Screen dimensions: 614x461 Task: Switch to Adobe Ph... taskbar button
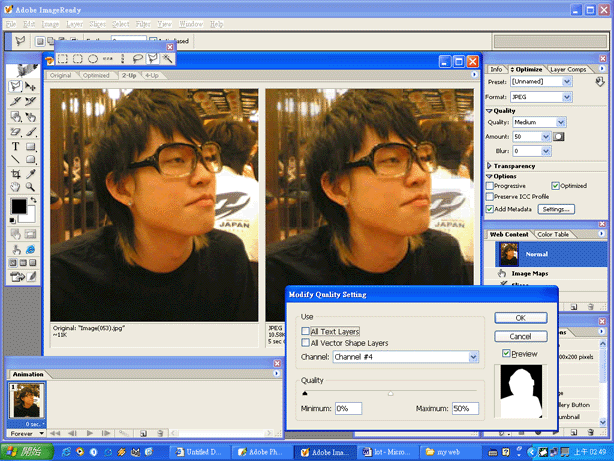(x=261, y=452)
